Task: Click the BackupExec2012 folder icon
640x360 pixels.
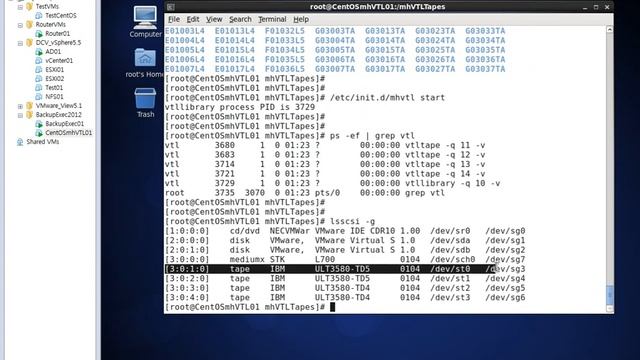Action: pos(29,115)
